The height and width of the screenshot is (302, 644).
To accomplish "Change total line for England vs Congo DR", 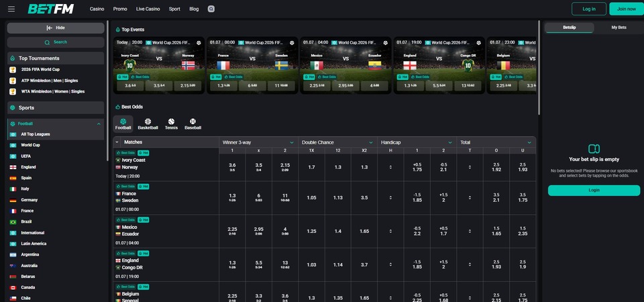I will coord(470,264).
